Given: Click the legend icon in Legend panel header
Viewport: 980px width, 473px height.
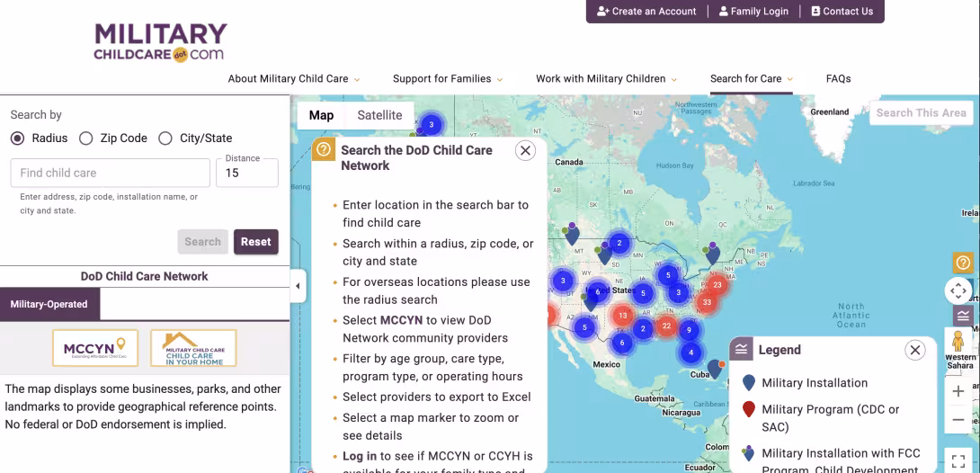Looking at the screenshot, I should (741, 349).
